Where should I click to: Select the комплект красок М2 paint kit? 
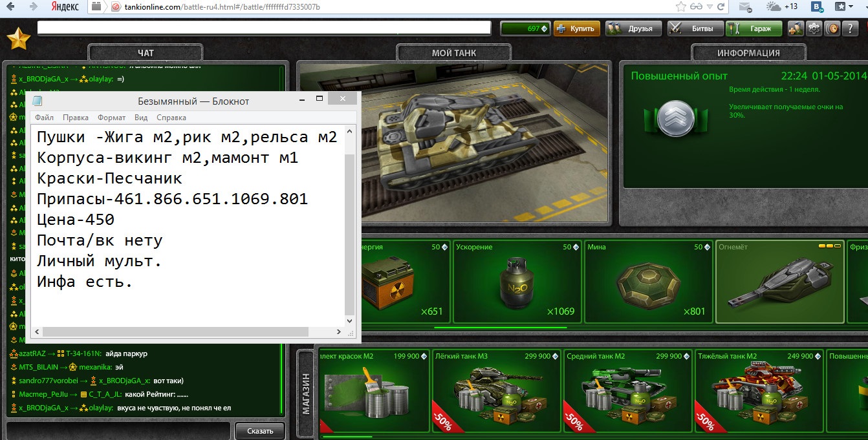tap(374, 392)
